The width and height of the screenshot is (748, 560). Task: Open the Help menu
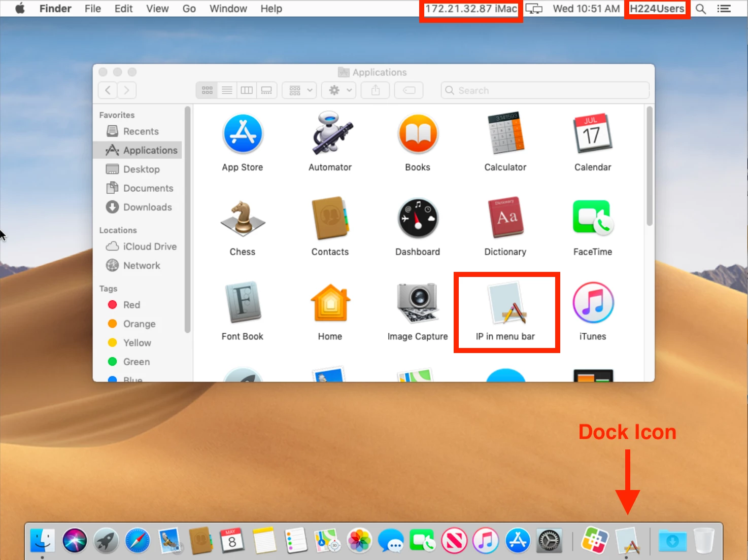pos(271,9)
